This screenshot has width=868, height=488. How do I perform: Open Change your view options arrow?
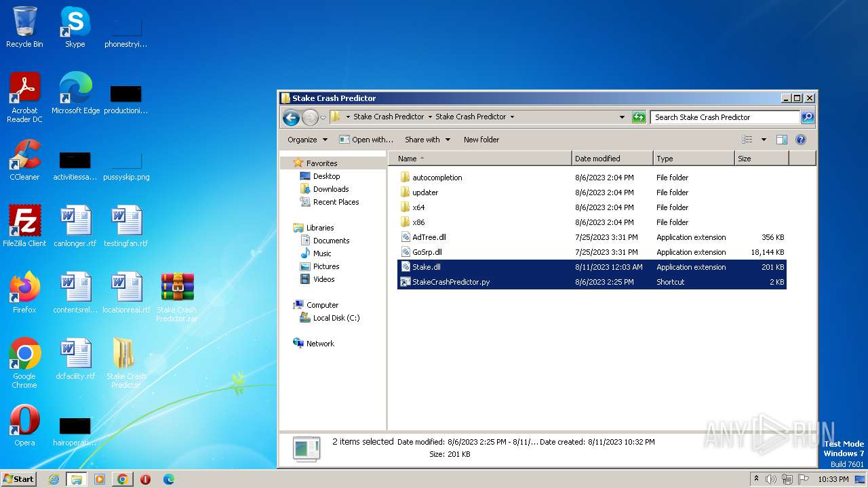pyautogui.click(x=764, y=140)
